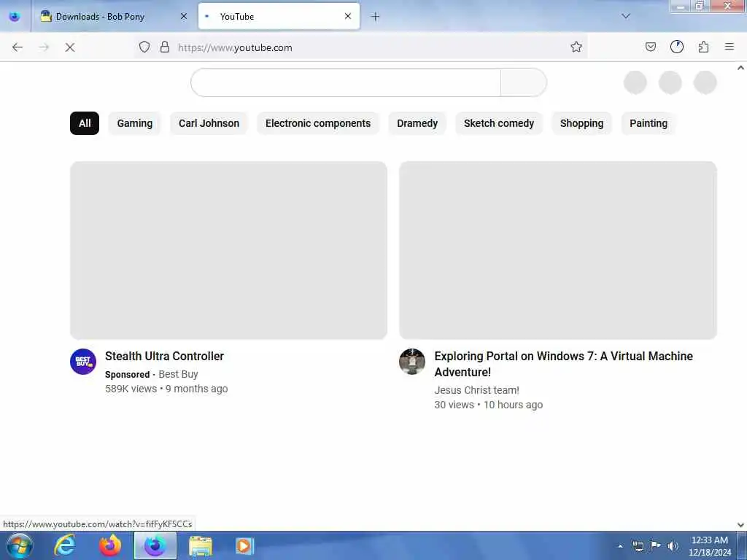Select the All filter chip
Screen dimensions: 747x560
tap(85, 123)
